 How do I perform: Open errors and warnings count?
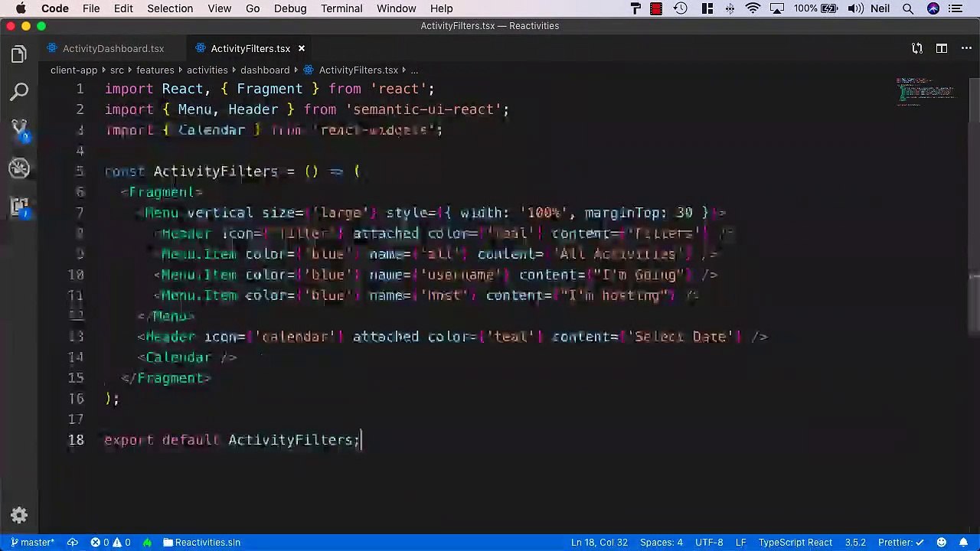click(110, 543)
